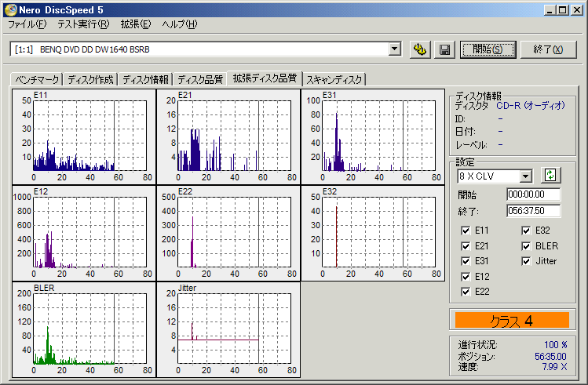
Task: Click the Nero DiscSpeed title bar icon
Action: point(9,9)
